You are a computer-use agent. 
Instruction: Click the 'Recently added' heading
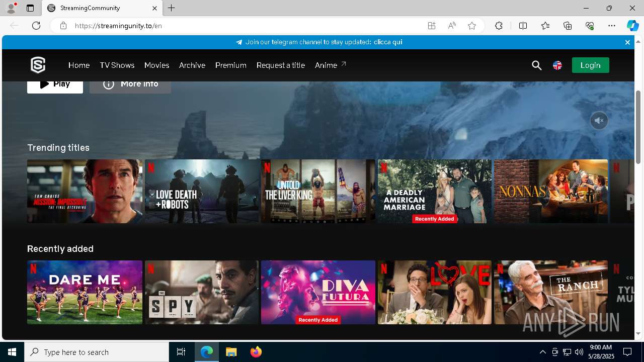(x=60, y=248)
